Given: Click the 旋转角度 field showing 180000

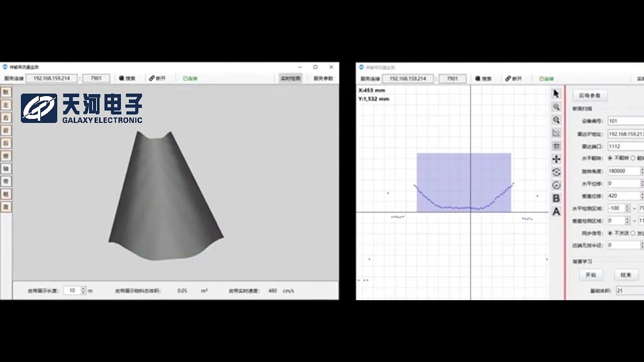Looking at the screenshot, I should point(624,171).
